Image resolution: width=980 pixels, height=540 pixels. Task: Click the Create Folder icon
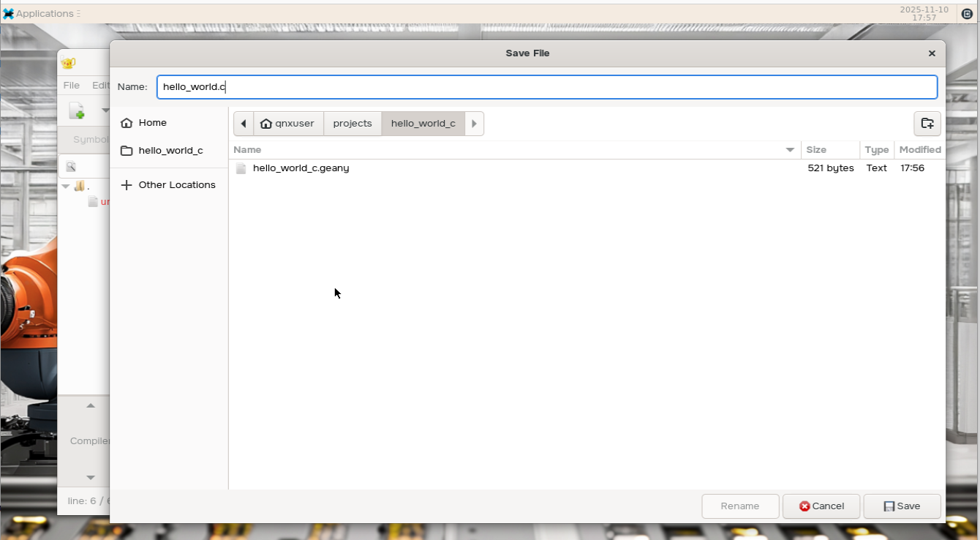[x=927, y=124]
